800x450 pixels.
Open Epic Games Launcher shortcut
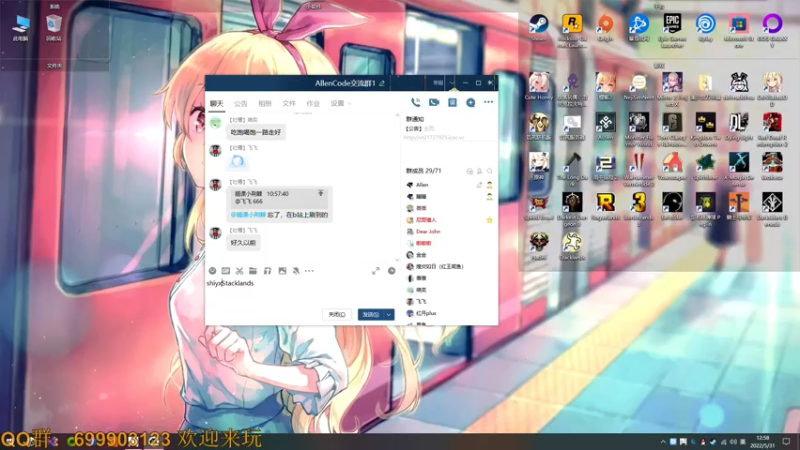coord(672,31)
